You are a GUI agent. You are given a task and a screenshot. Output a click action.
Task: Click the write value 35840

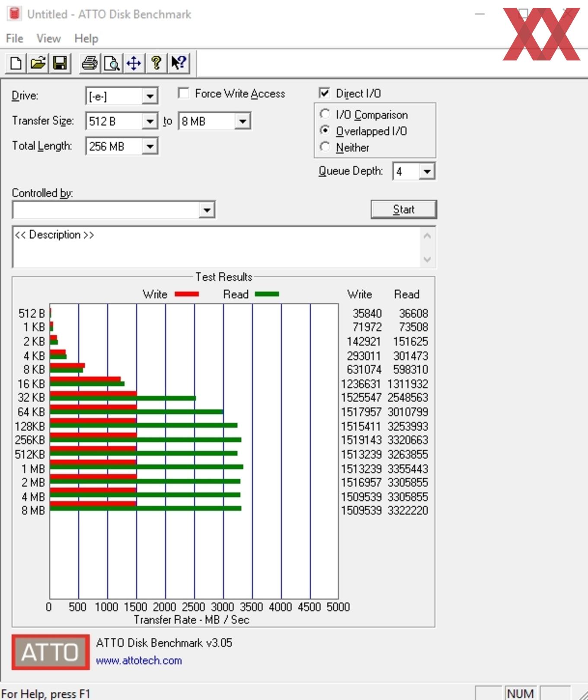[x=367, y=313]
